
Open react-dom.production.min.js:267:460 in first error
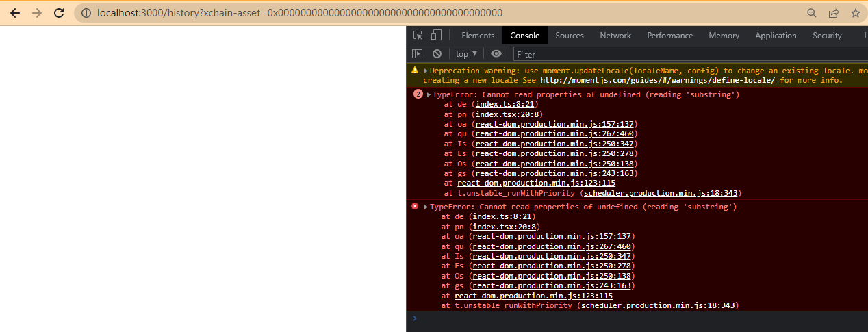coord(556,134)
